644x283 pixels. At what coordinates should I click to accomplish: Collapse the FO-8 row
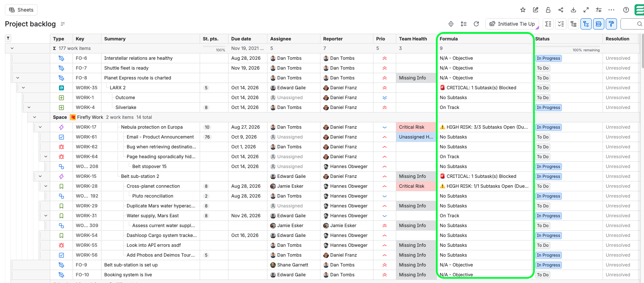(x=18, y=78)
